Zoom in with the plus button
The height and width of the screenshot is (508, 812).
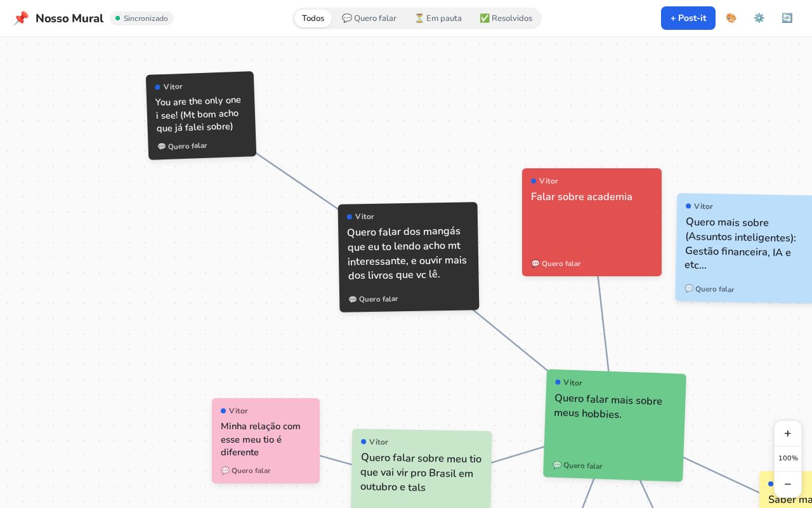coord(788,434)
